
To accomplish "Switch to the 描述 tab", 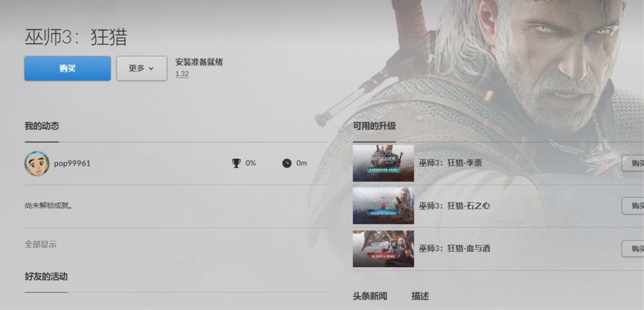I will coord(420,296).
